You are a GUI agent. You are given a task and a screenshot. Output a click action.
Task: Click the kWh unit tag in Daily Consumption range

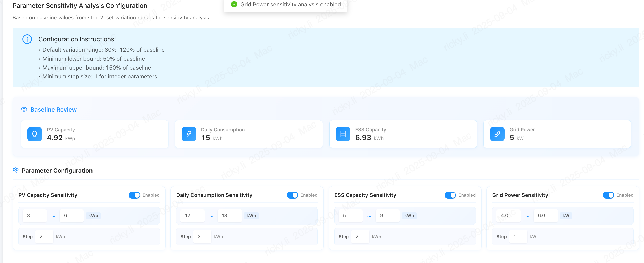[251, 216]
